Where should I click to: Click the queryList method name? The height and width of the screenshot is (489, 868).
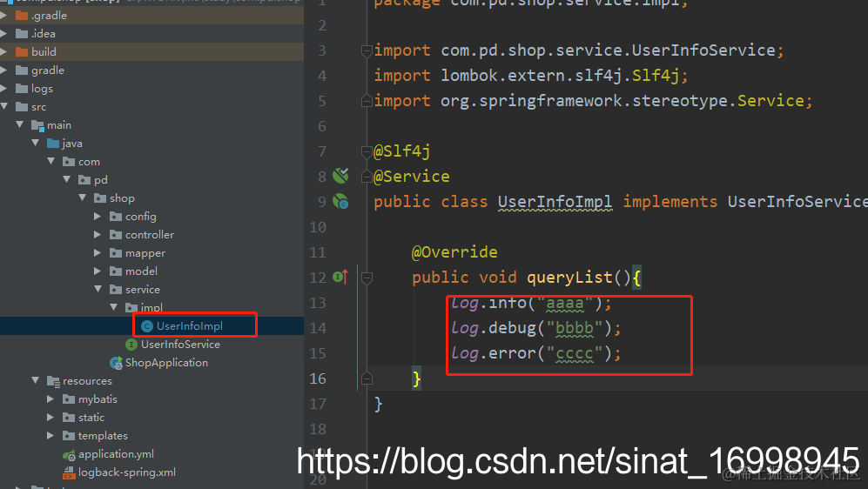click(569, 278)
